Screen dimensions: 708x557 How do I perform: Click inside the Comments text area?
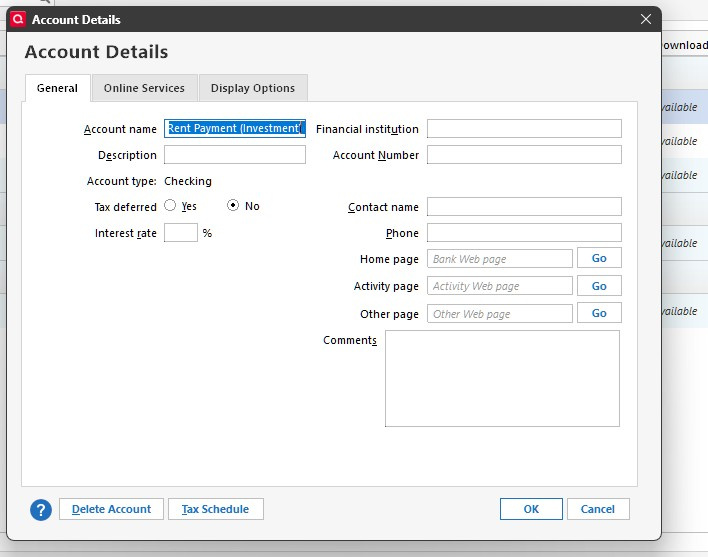(x=502, y=378)
